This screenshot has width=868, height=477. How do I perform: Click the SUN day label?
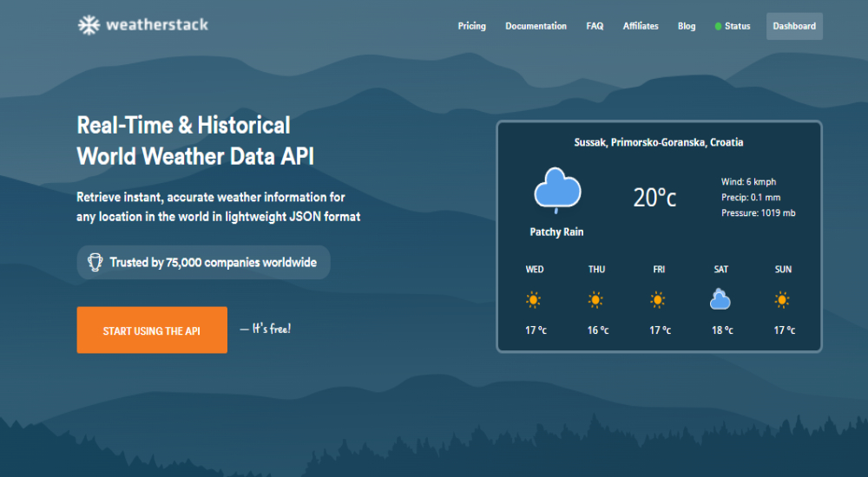click(x=783, y=270)
